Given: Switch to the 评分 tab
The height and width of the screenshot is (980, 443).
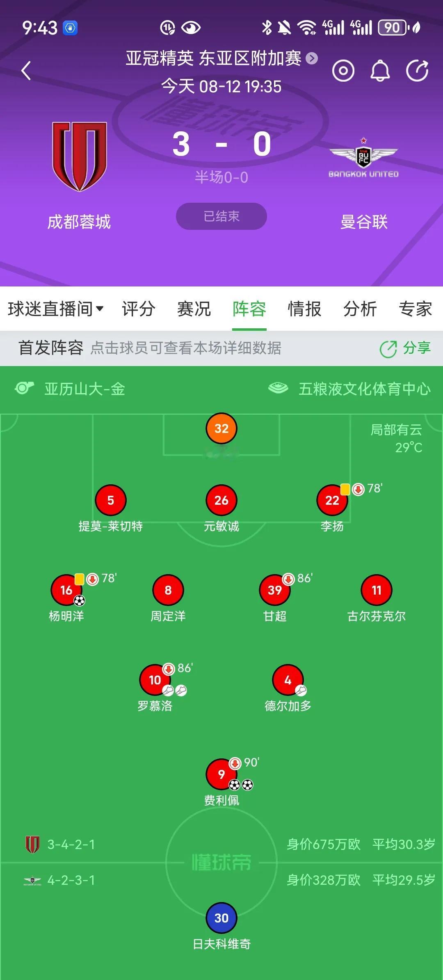Looking at the screenshot, I should (x=138, y=309).
